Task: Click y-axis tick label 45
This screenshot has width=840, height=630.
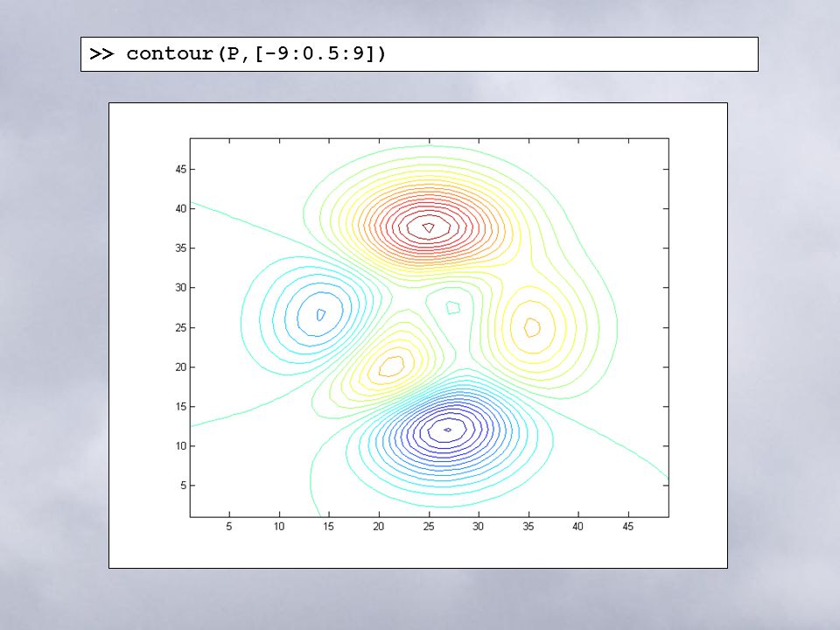Action: coord(181,169)
